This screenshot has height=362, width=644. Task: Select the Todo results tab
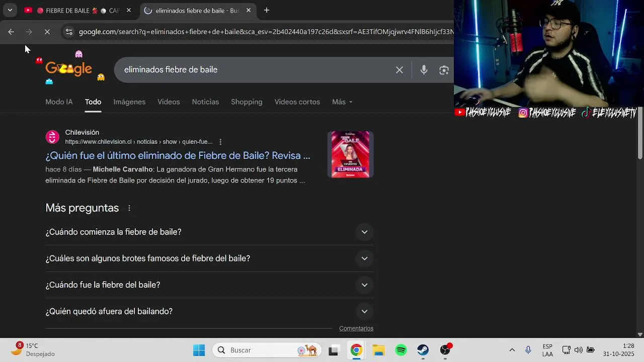[93, 102]
